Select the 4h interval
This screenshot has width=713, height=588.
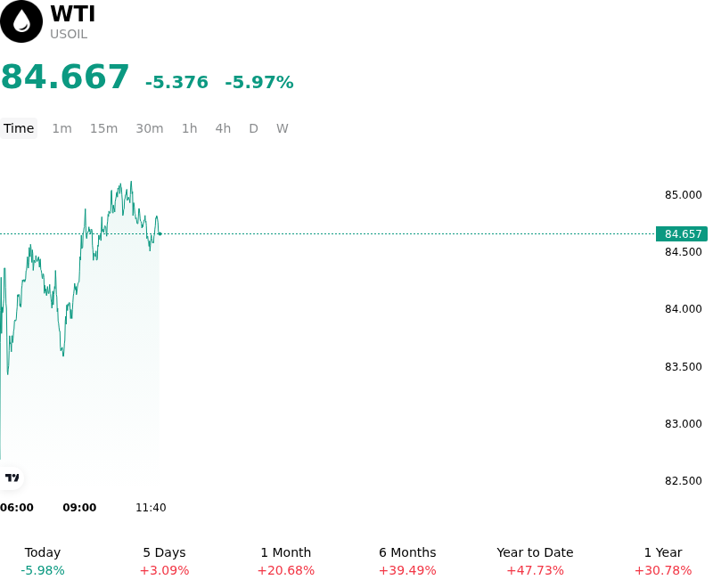pyautogui.click(x=223, y=128)
